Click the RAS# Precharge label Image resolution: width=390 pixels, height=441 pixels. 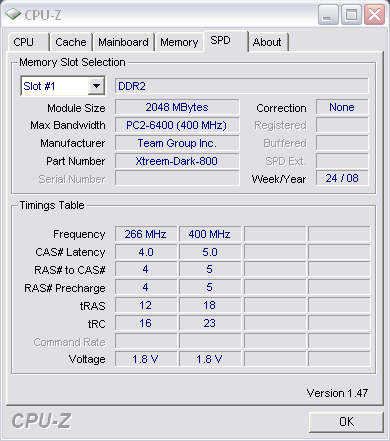(65, 288)
